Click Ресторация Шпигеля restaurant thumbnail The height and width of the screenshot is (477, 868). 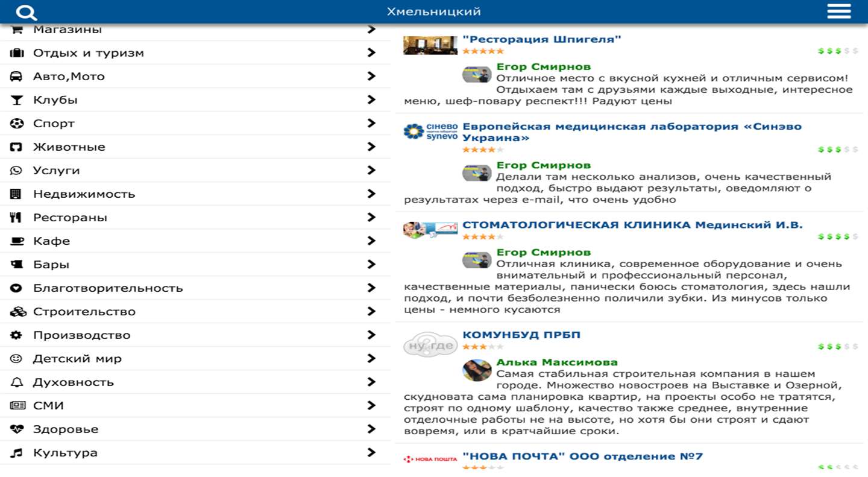click(x=430, y=45)
